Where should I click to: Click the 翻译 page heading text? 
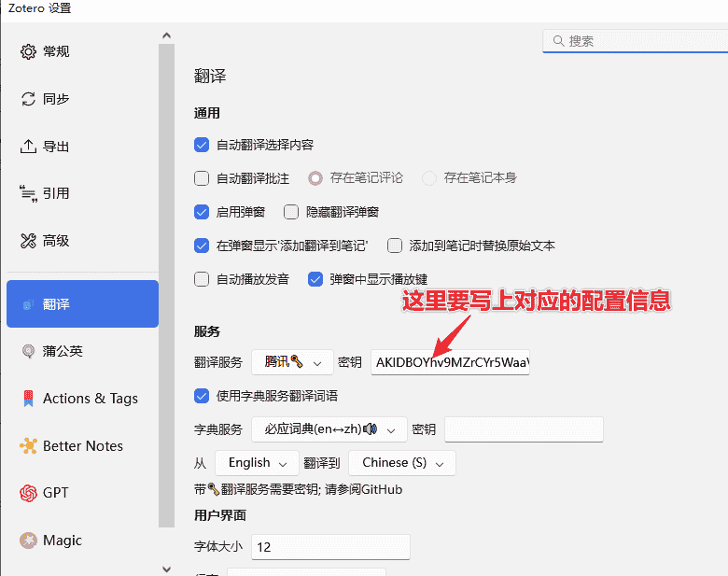click(210, 77)
